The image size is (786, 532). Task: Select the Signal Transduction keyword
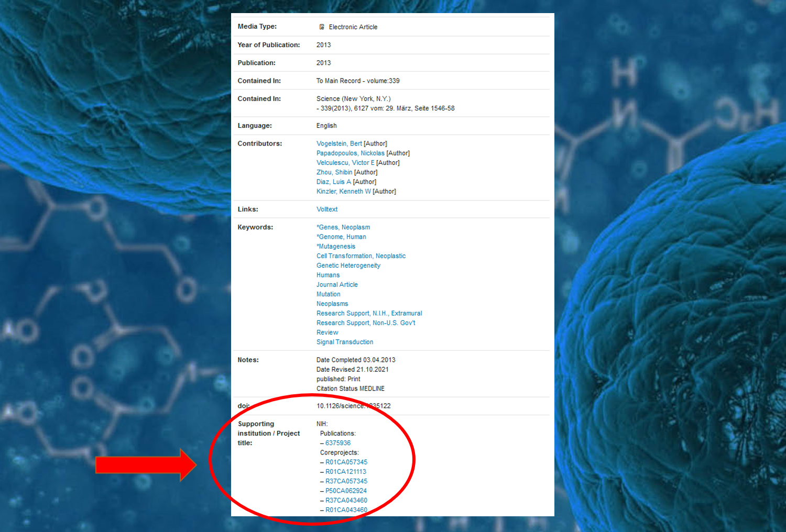(345, 342)
